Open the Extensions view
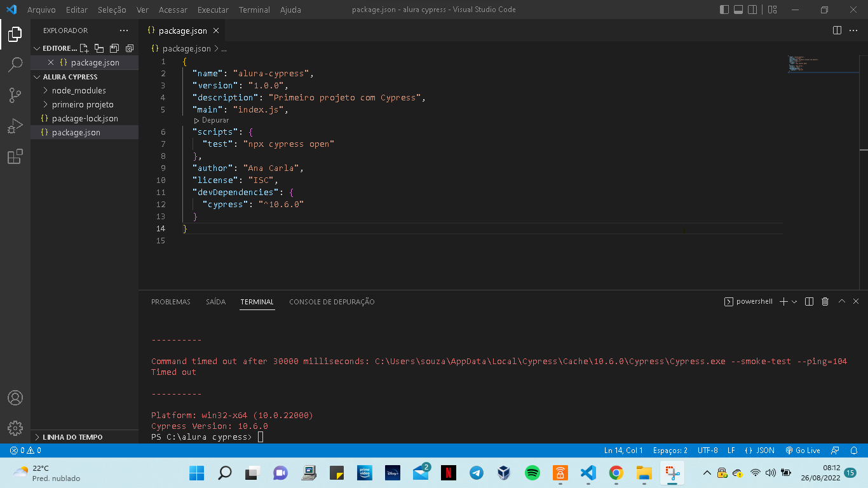This screenshot has width=868, height=488. (15, 156)
